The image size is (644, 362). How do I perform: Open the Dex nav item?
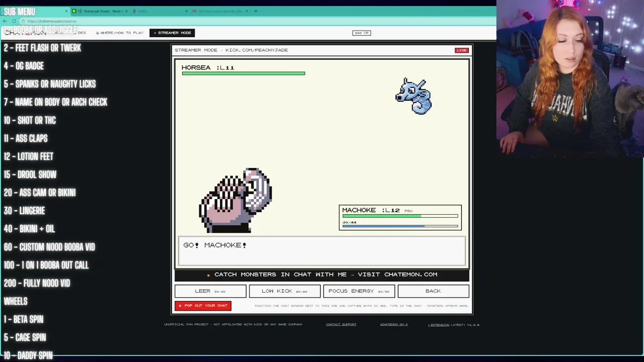[82, 33]
